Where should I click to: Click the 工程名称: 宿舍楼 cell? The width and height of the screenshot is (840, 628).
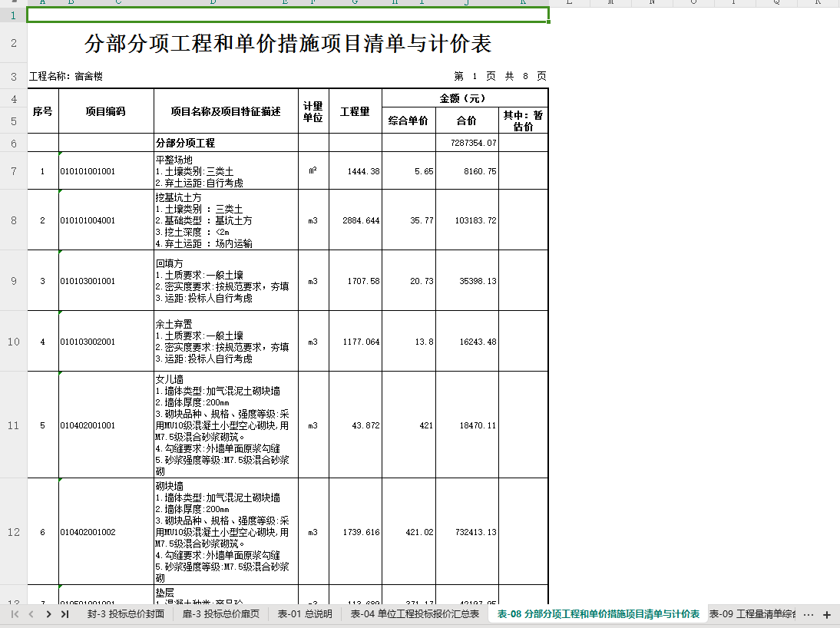[66, 77]
